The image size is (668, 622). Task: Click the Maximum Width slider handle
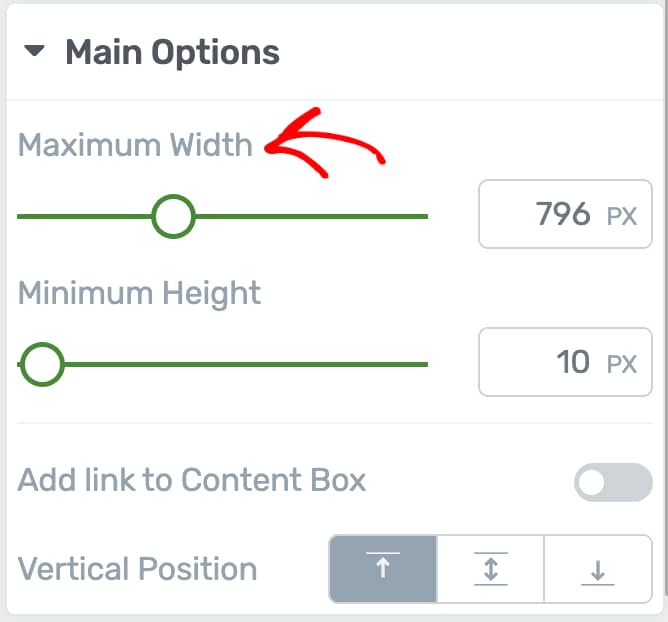(x=173, y=216)
